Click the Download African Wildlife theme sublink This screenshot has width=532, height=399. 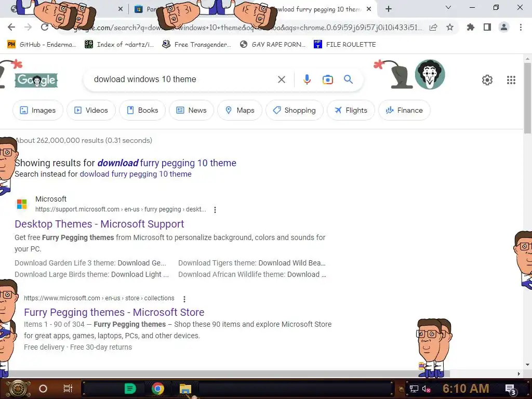[252, 274]
